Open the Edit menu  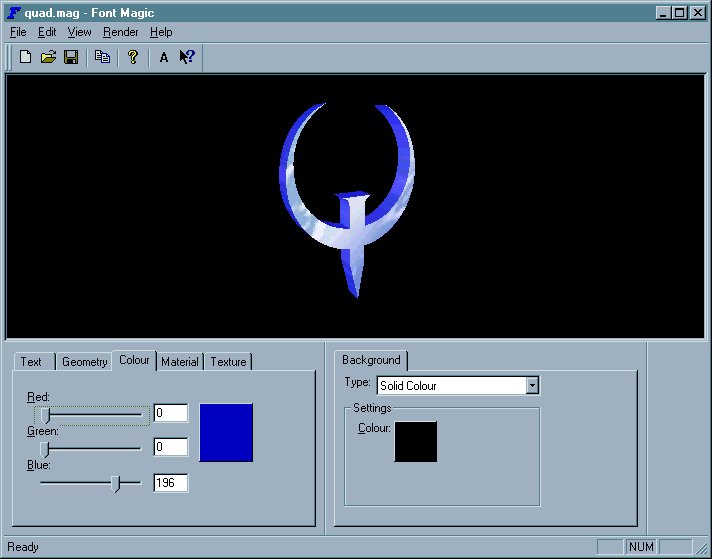[47, 32]
